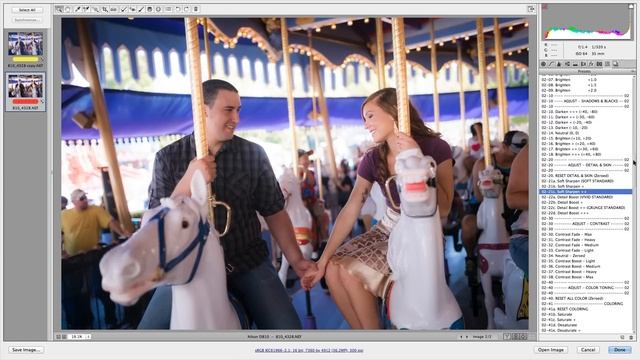The image size is (640, 360).
Task: Swap before and after settings icon
Action: pos(516,337)
